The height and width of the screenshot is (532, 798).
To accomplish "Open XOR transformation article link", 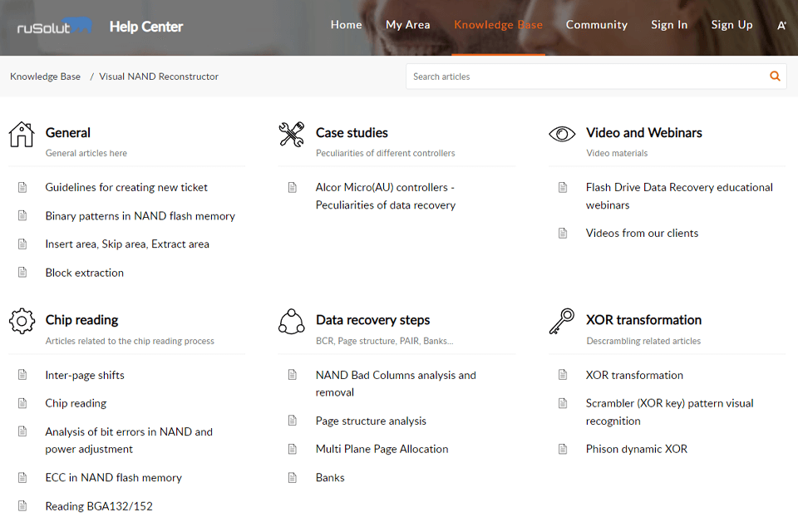I will [x=634, y=375].
